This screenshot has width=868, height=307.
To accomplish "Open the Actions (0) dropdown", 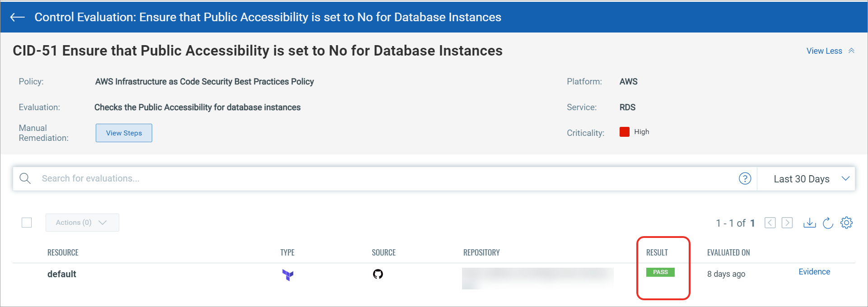I will coord(82,223).
